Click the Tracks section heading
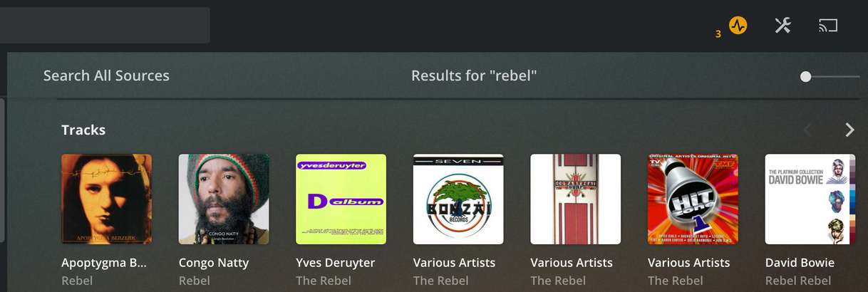Viewport: 868px width, 292px height. 83,130
